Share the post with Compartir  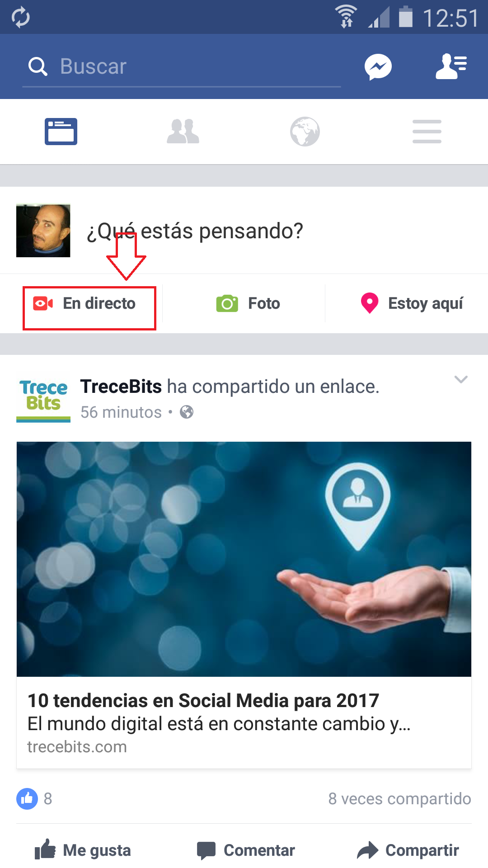pos(408,850)
